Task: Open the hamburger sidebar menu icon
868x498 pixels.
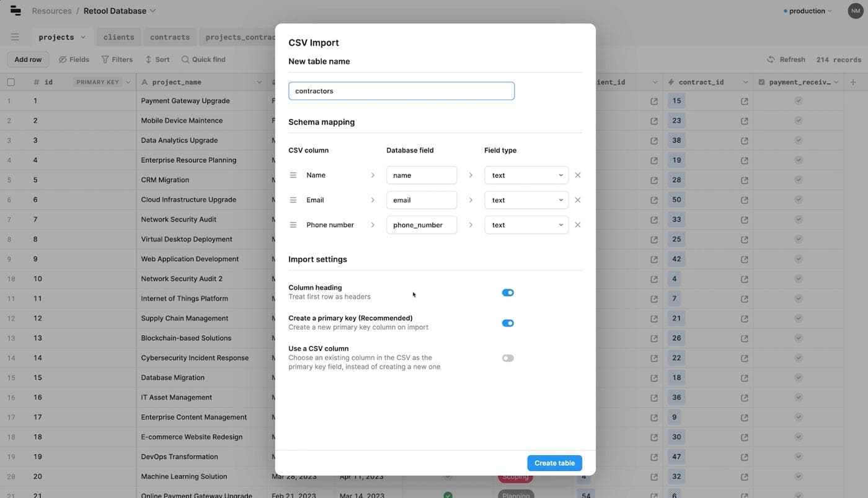Action: [15, 37]
